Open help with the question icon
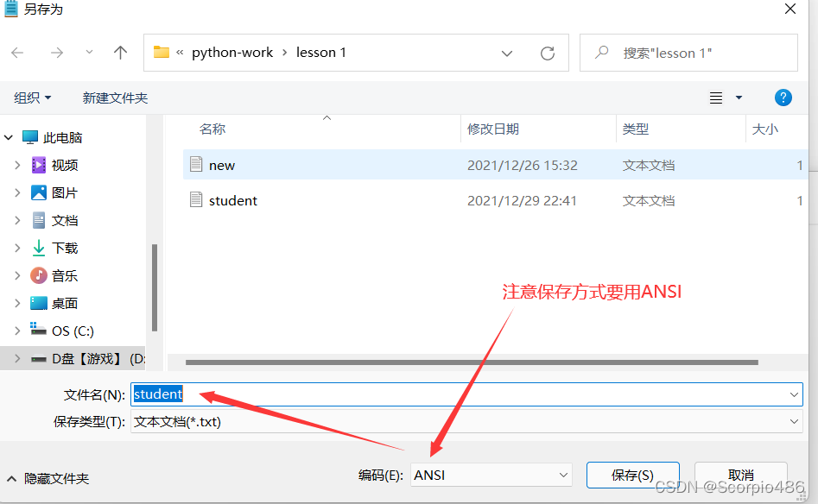Screen dimensions: 818x504 pyautogui.click(x=783, y=98)
